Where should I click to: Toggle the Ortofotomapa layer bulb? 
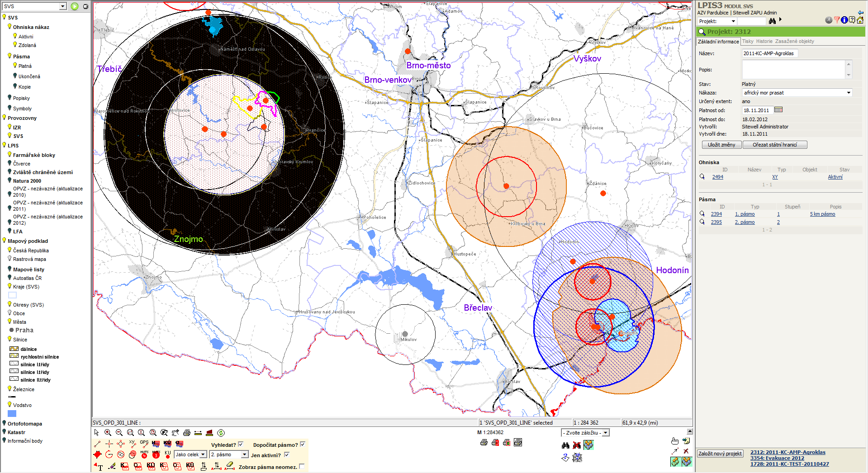[x=4, y=423]
